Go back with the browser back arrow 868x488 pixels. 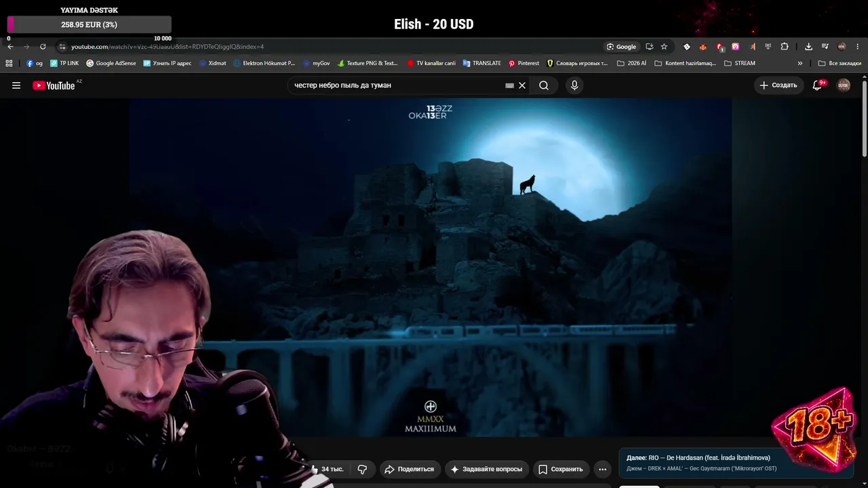click(x=10, y=47)
